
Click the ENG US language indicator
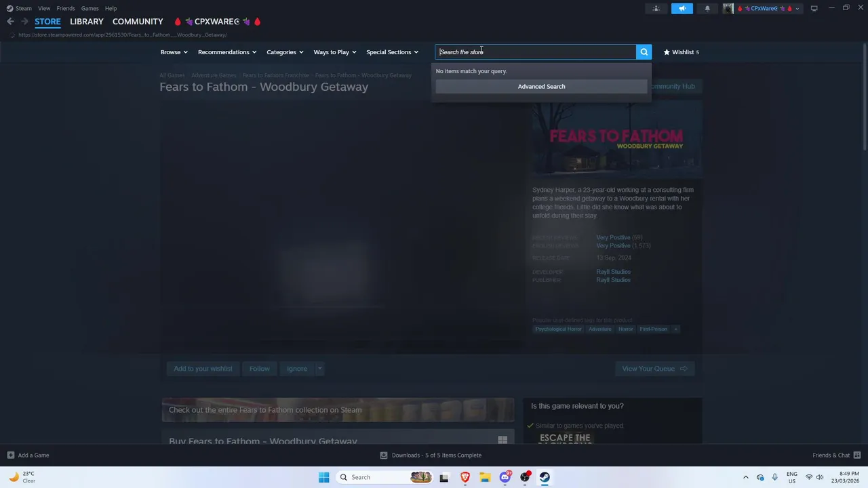coord(792,477)
